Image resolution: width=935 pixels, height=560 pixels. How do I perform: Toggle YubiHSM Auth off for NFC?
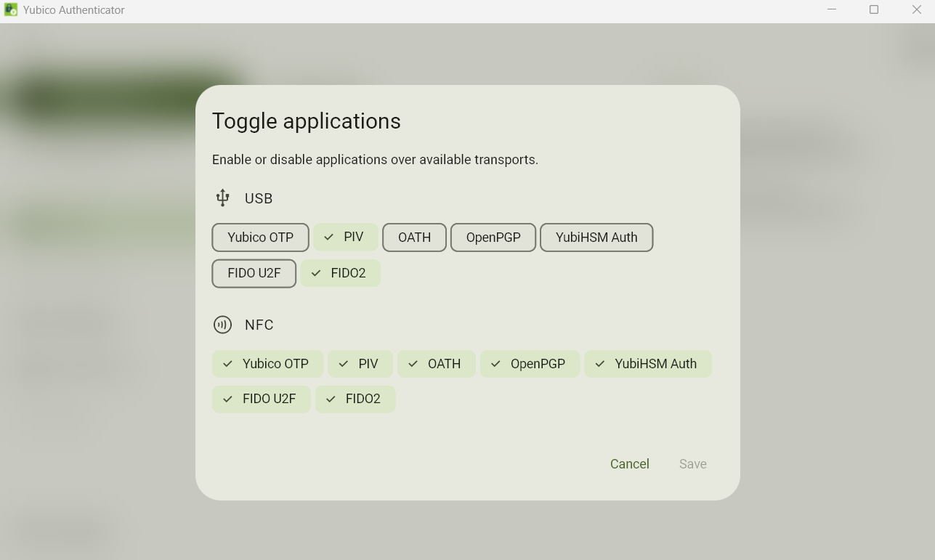point(648,364)
